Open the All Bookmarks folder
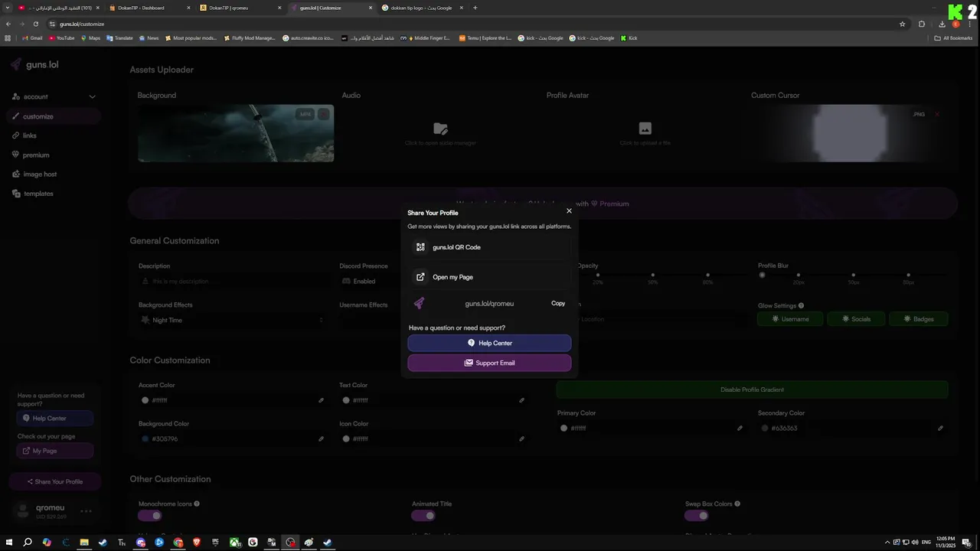Screen dimensions: 980x551 tap(954, 37)
